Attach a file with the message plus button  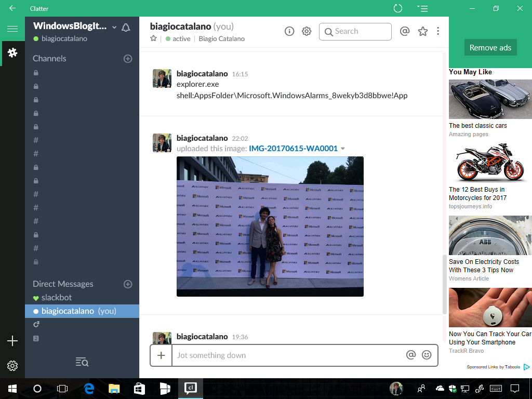point(161,355)
